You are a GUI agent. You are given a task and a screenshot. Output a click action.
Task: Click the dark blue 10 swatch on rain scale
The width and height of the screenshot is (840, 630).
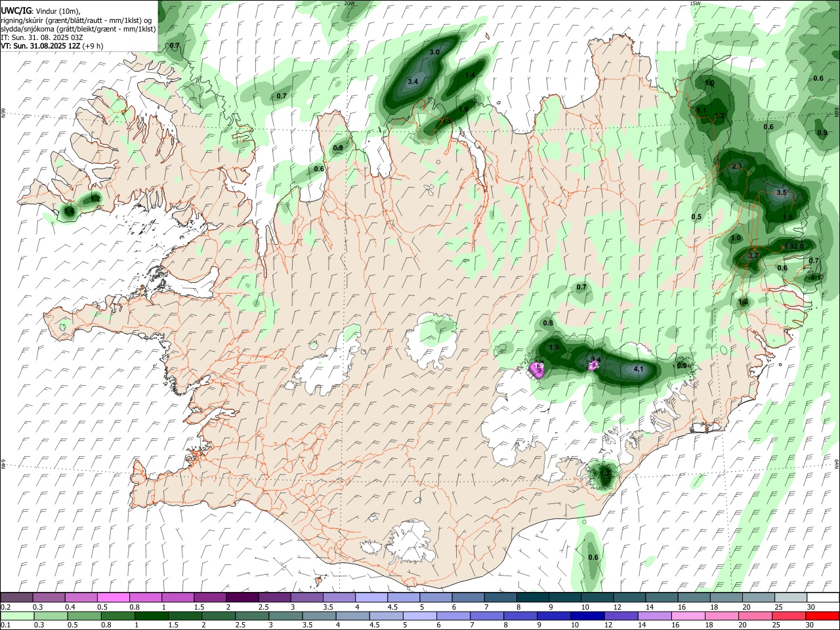(587, 616)
